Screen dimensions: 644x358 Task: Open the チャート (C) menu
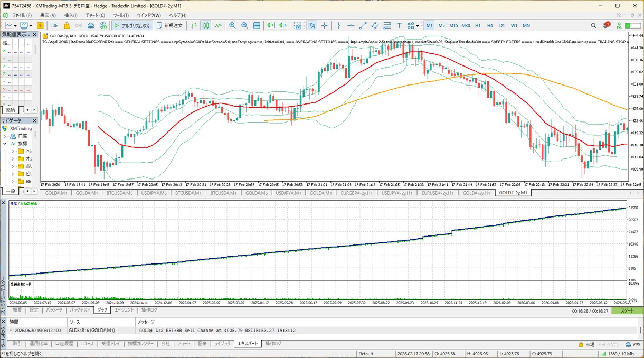coord(95,15)
